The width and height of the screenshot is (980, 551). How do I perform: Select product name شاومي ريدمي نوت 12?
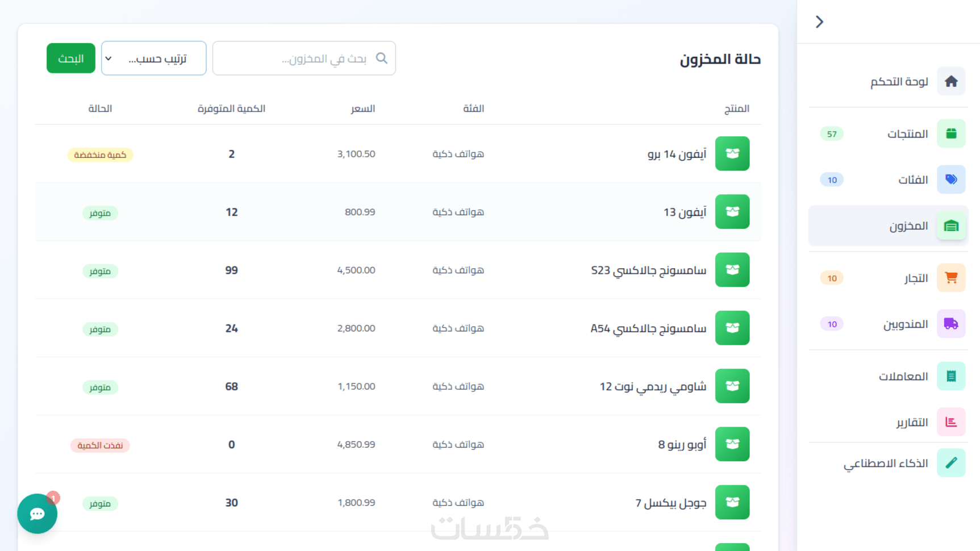click(x=653, y=386)
